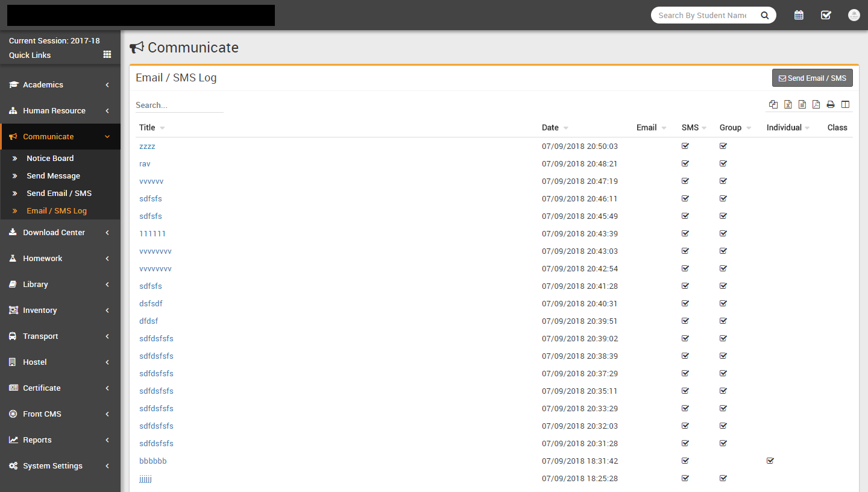Expand the Human Resource menu
Viewport: 868px width, 492px height.
pyautogui.click(x=60, y=111)
